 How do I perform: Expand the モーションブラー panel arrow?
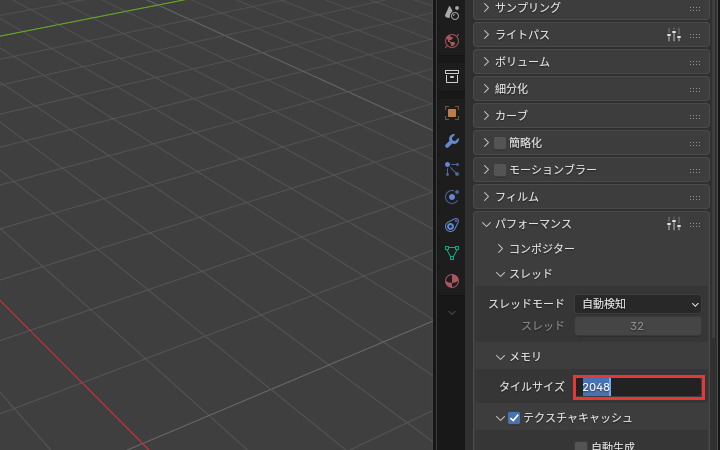click(x=486, y=170)
